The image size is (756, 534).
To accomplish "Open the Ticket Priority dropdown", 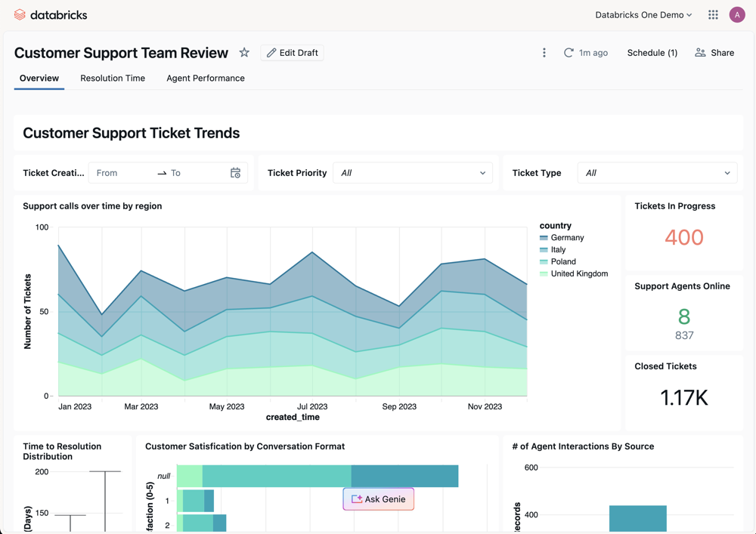I will [x=413, y=172].
